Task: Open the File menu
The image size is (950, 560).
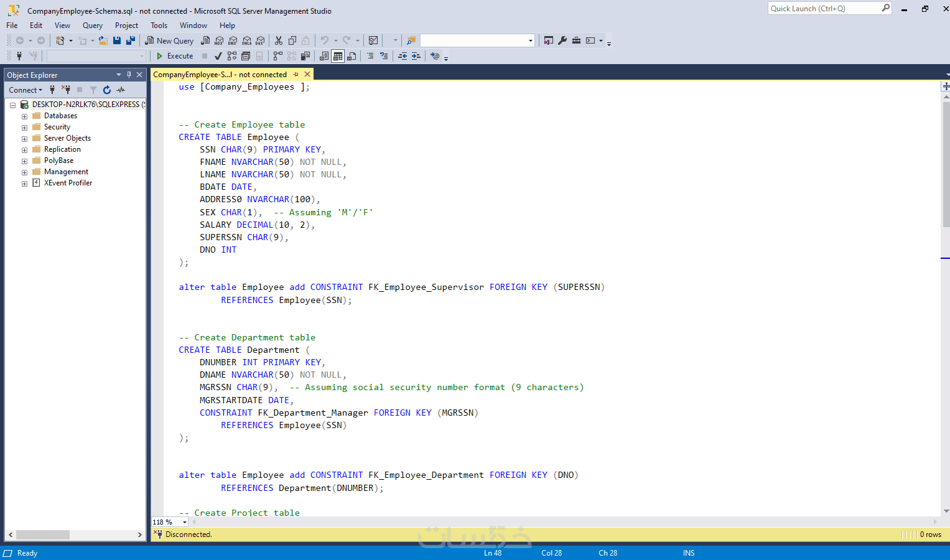Action: pyautogui.click(x=12, y=26)
